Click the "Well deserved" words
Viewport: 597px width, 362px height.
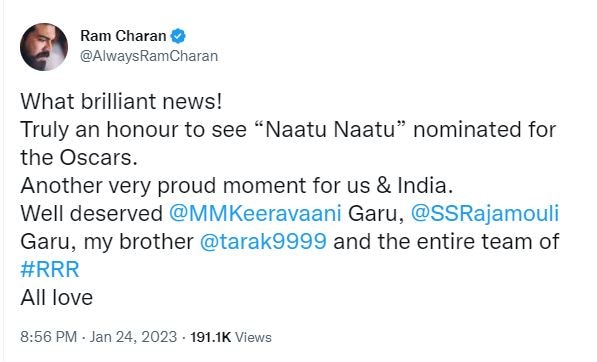91,213
